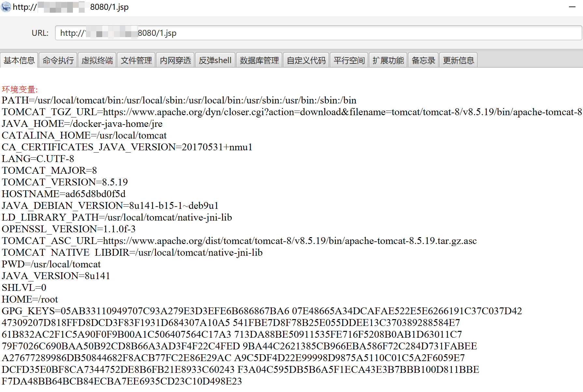Click the JAVA_VERSION=8u141 line
583x392 pixels.
tap(56, 276)
